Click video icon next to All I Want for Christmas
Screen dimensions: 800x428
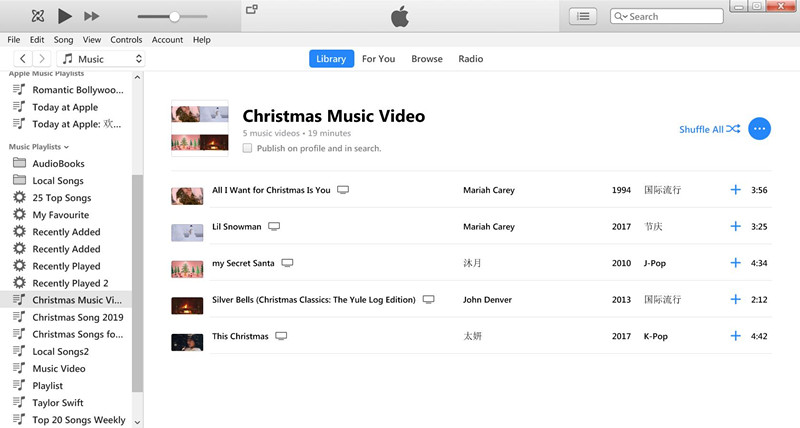point(343,190)
